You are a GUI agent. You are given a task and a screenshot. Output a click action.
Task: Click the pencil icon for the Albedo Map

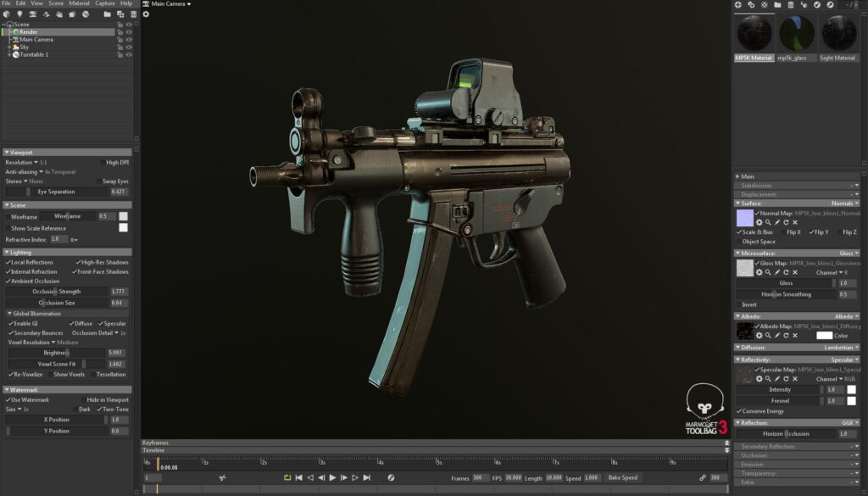pyautogui.click(x=776, y=336)
